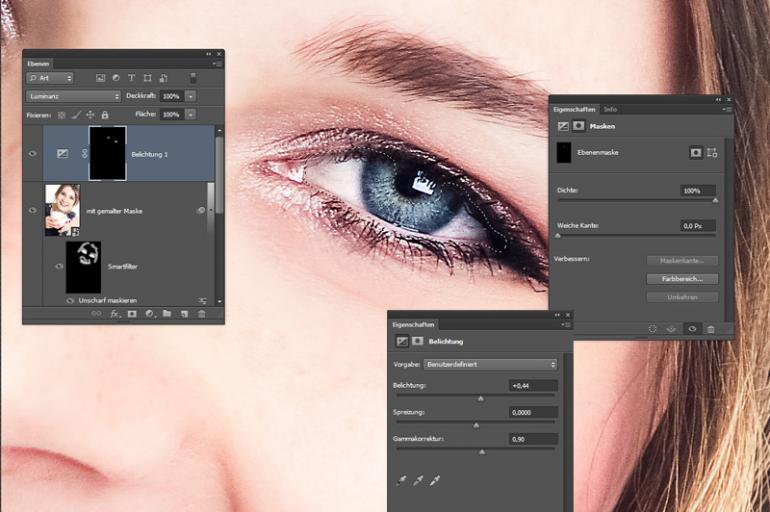Filter layers by pixel layer type
This screenshot has height=512, width=770.
[x=100, y=78]
